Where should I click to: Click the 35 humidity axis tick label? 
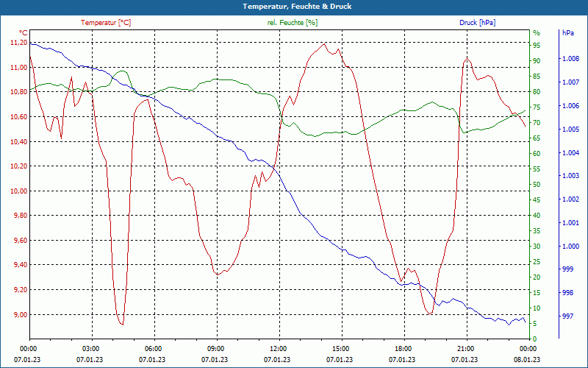click(x=537, y=231)
